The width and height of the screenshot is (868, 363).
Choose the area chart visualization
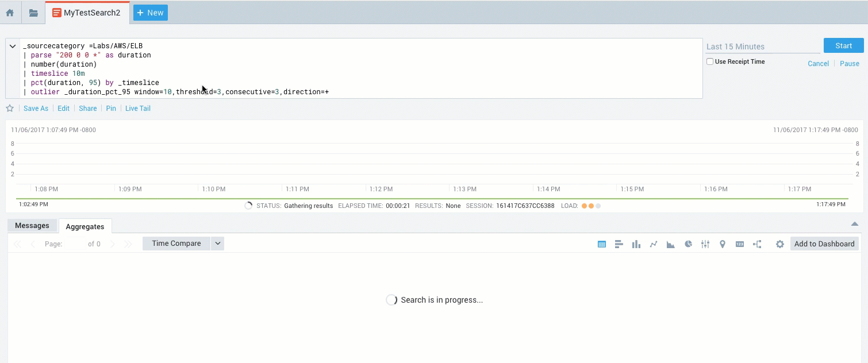(x=670, y=244)
